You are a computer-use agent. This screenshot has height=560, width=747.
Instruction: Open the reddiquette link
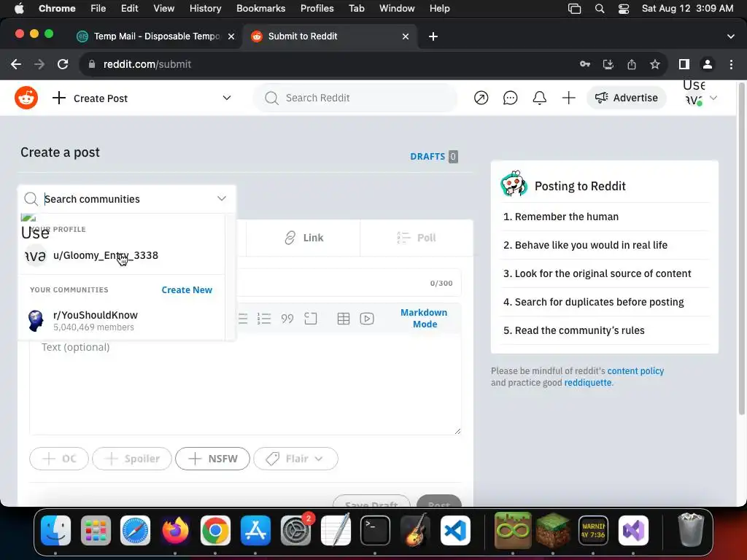tap(588, 383)
